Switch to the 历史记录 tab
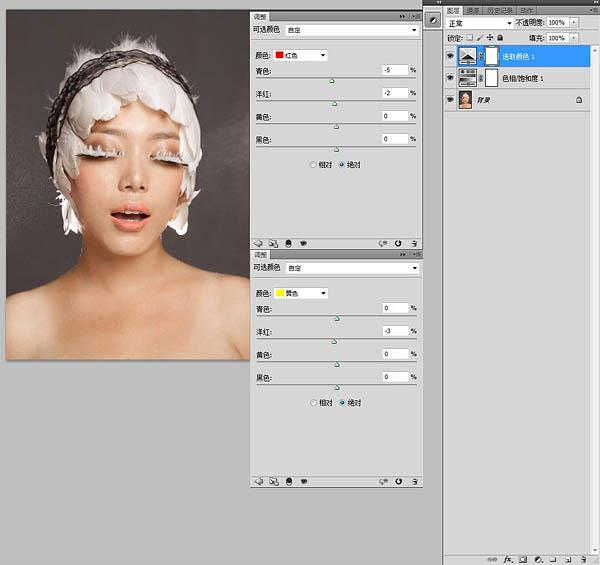This screenshot has height=565, width=600. (499, 10)
